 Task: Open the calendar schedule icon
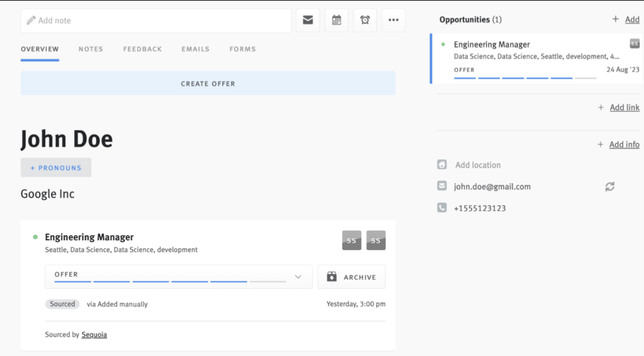[336, 20]
